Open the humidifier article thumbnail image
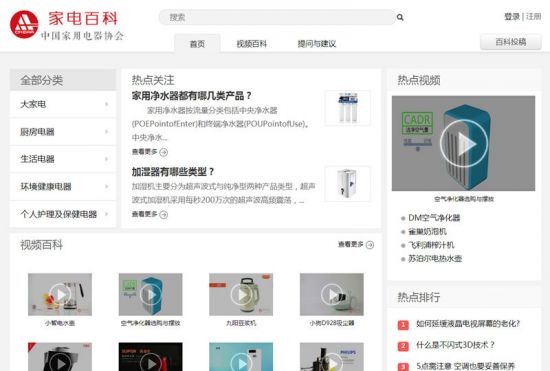The image size is (550, 371). (x=347, y=184)
